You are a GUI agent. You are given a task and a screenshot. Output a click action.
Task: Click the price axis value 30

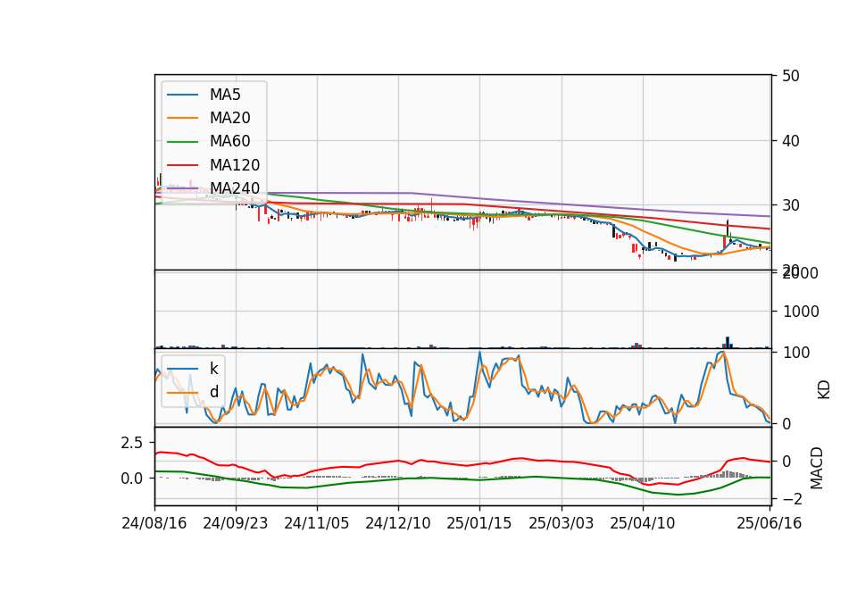click(791, 205)
